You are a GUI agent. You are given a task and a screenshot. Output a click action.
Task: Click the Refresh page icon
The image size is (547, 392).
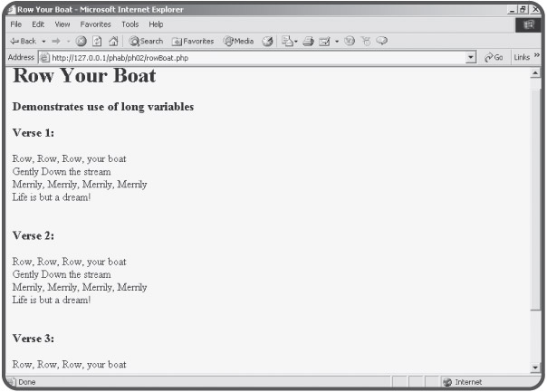96,42
